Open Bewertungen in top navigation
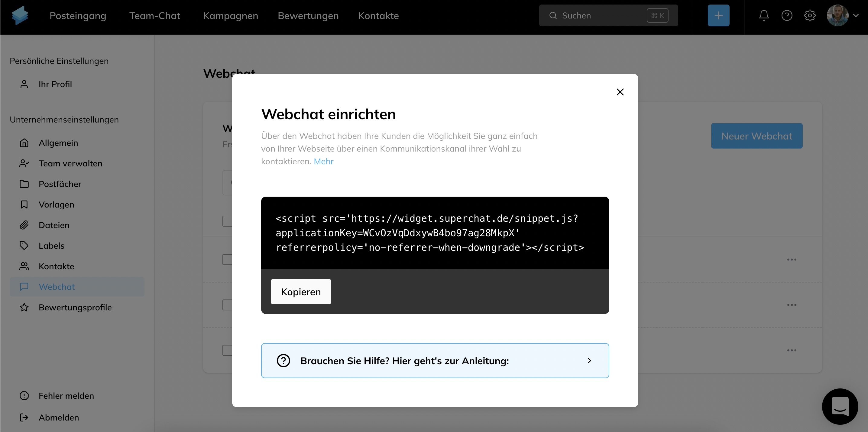Image resolution: width=868 pixels, height=432 pixels. [308, 15]
